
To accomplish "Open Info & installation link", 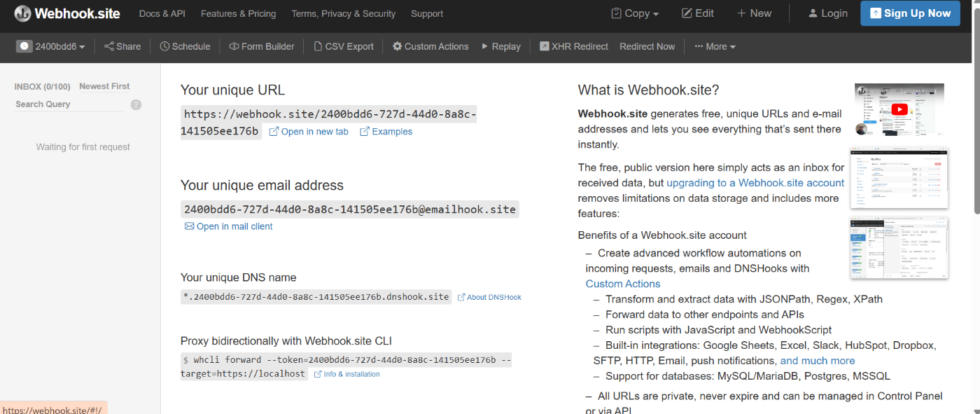I will pyautogui.click(x=347, y=374).
